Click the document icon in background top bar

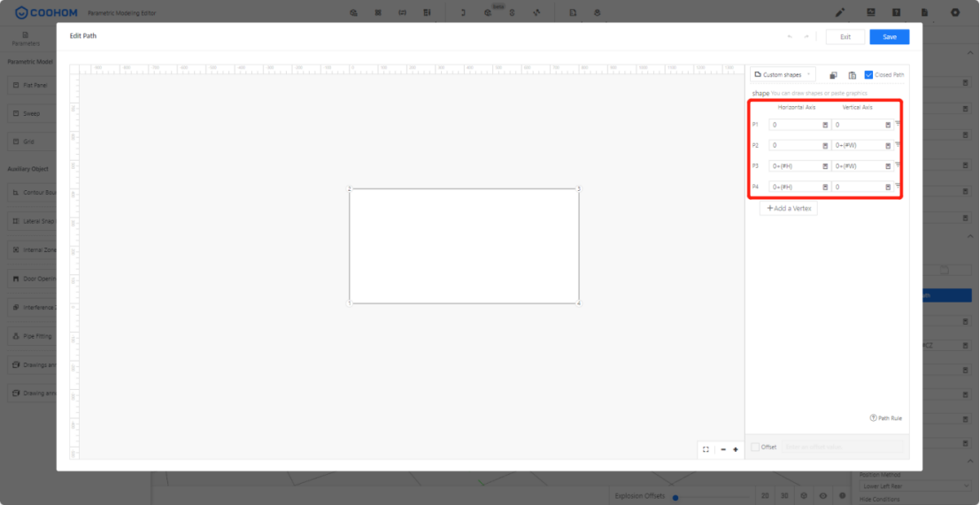click(925, 11)
